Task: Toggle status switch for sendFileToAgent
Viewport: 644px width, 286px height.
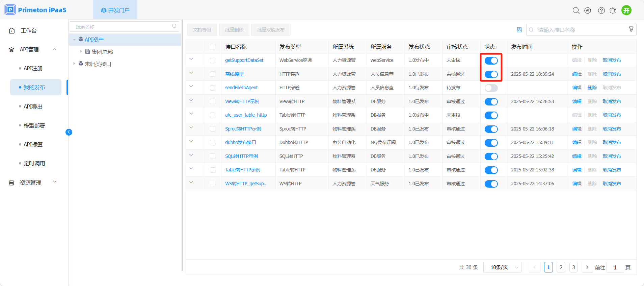Action: pos(491,88)
